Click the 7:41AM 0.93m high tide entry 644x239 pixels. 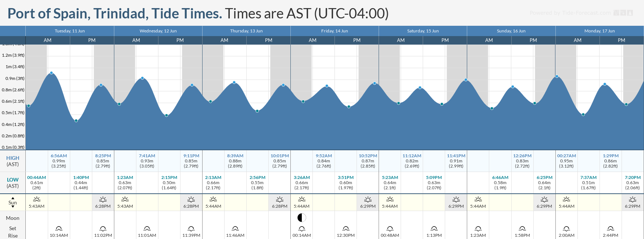click(x=147, y=161)
